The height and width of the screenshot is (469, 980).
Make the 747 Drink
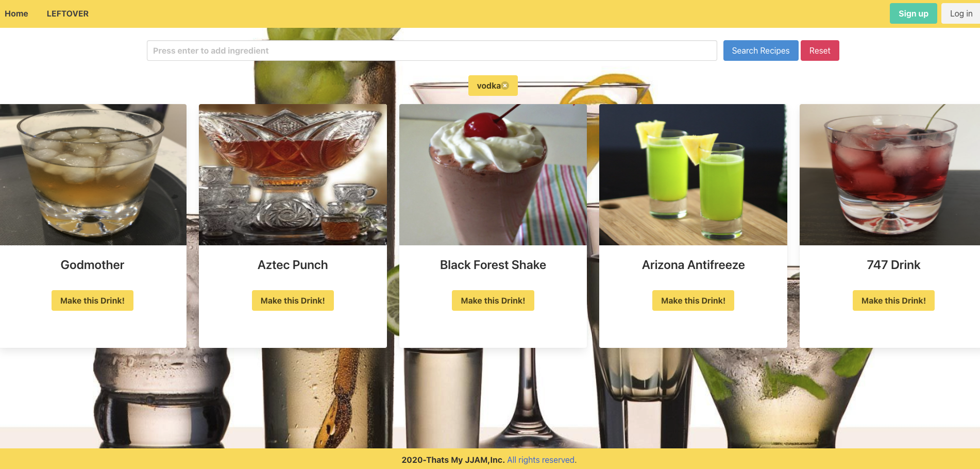[893, 300]
